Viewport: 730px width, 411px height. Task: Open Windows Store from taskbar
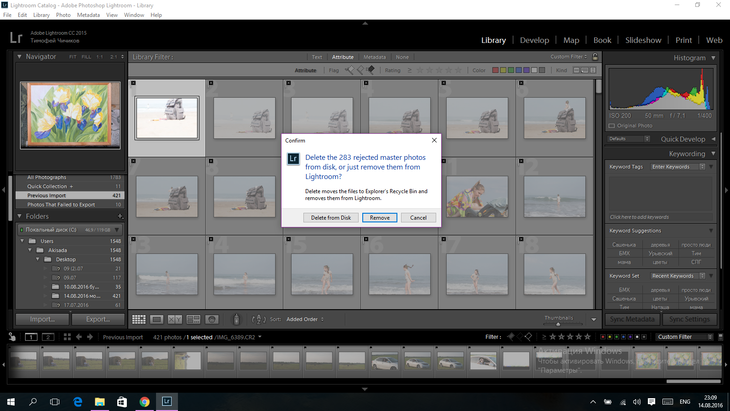(x=122, y=401)
